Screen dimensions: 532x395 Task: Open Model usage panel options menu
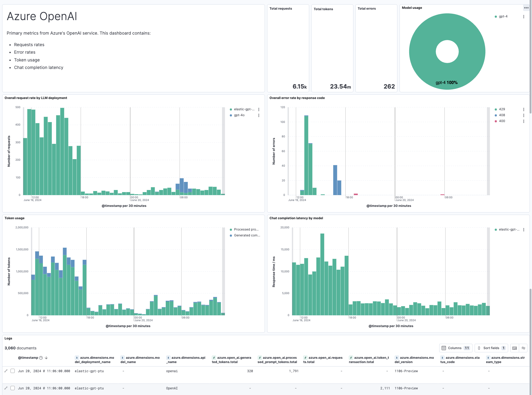[526, 8]
